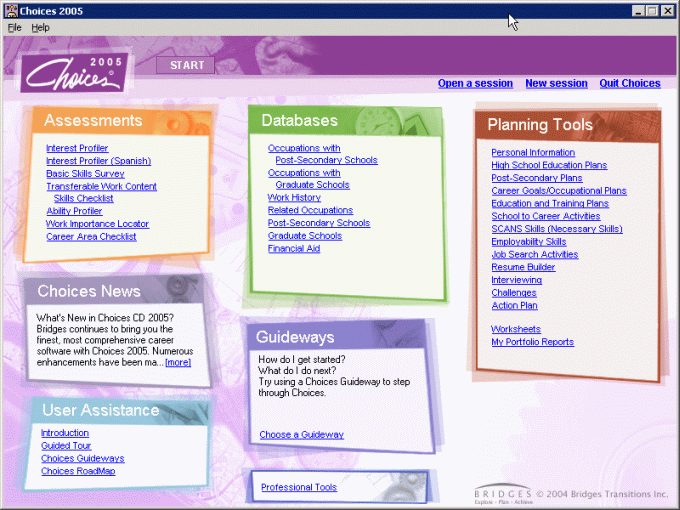
Task: Click the Choices News panel header
Action: (x=114, y=291)
